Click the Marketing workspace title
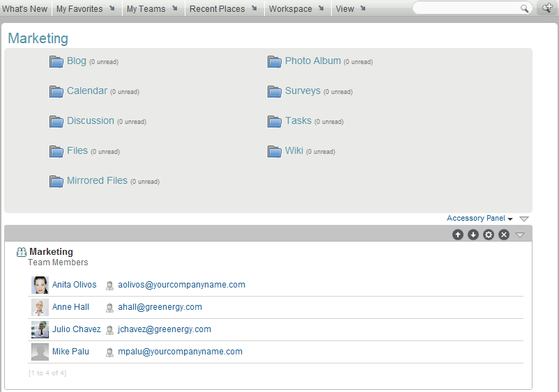Image resolution: width=559 pixels, height=392 pixels. (38, 38)
